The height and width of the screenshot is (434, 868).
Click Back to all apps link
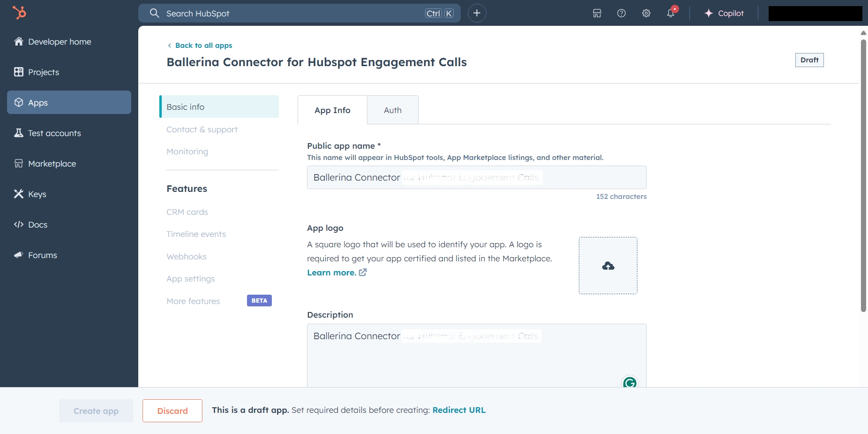pos(204,46)
